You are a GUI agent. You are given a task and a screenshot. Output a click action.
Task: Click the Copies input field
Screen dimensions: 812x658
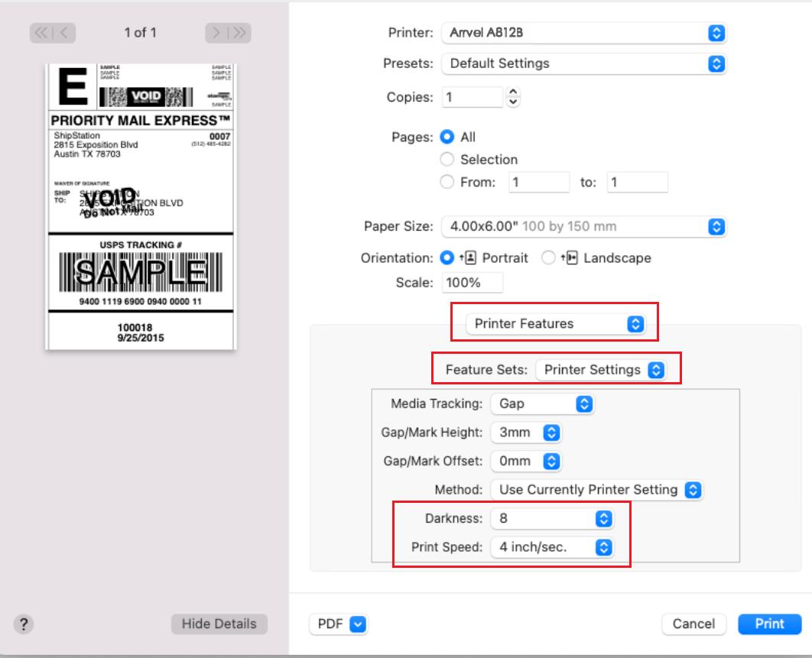tap(472, 97)
